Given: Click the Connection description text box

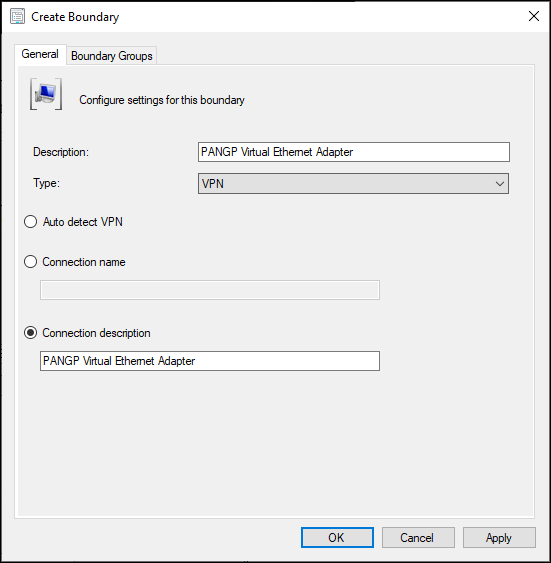Looking at the screenshot, I should click(x=210, y=361).
